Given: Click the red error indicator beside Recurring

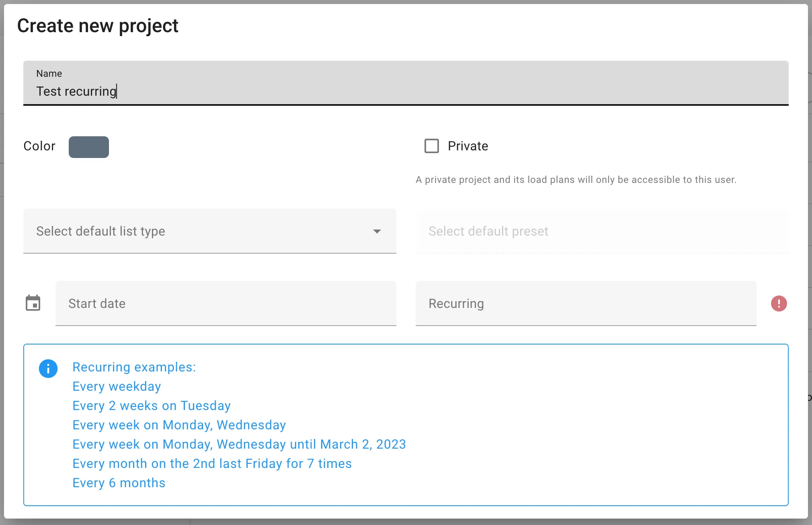Looking at the screenshot, I should pos(779,304).
